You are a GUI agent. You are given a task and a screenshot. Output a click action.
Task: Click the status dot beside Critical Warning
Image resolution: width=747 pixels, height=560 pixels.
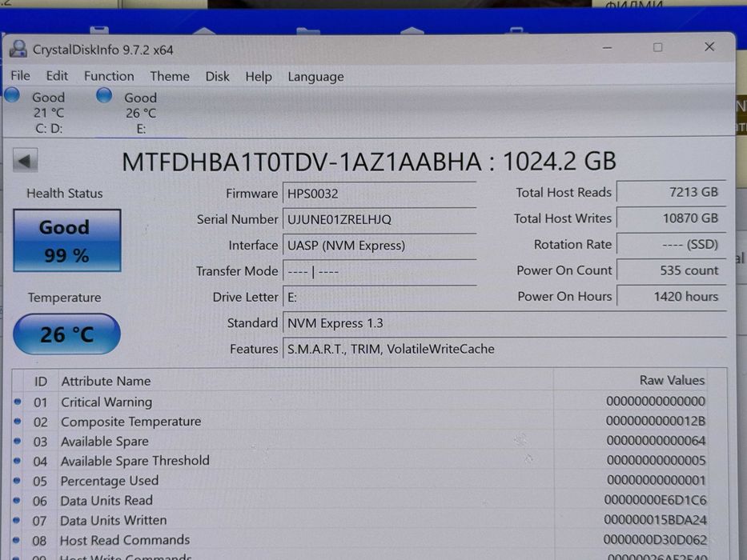point(18,402)
